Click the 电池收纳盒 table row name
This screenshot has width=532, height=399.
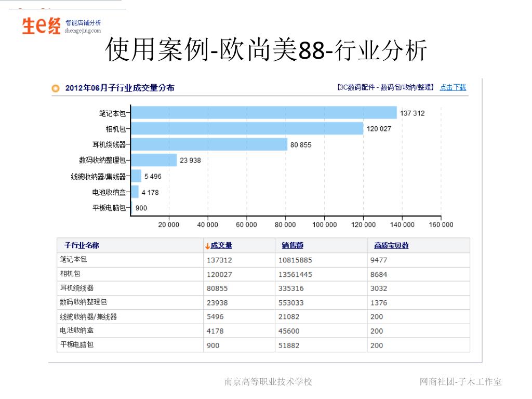77,330
